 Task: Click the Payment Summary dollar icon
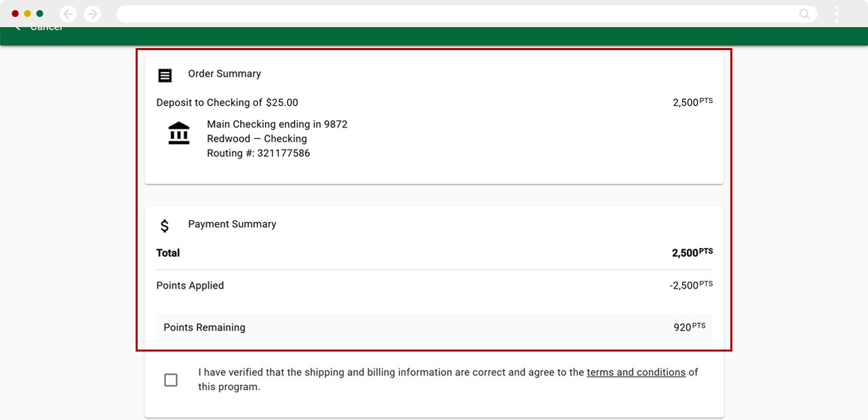pyautogui.click(x=165, y=226)
